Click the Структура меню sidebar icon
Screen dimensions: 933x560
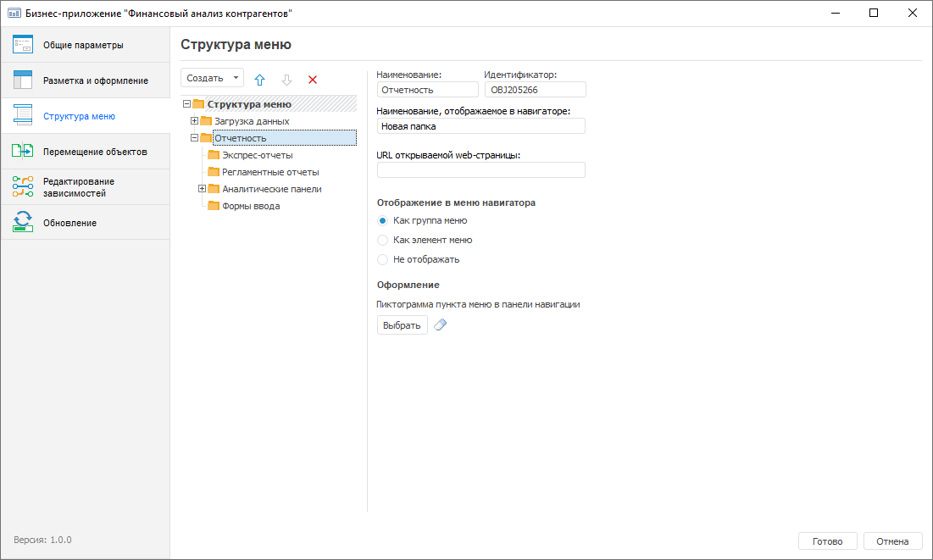pos(23,115)
